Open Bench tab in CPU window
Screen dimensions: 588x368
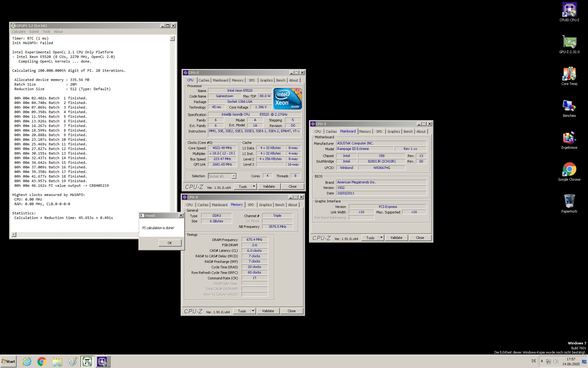click(281, 80)
